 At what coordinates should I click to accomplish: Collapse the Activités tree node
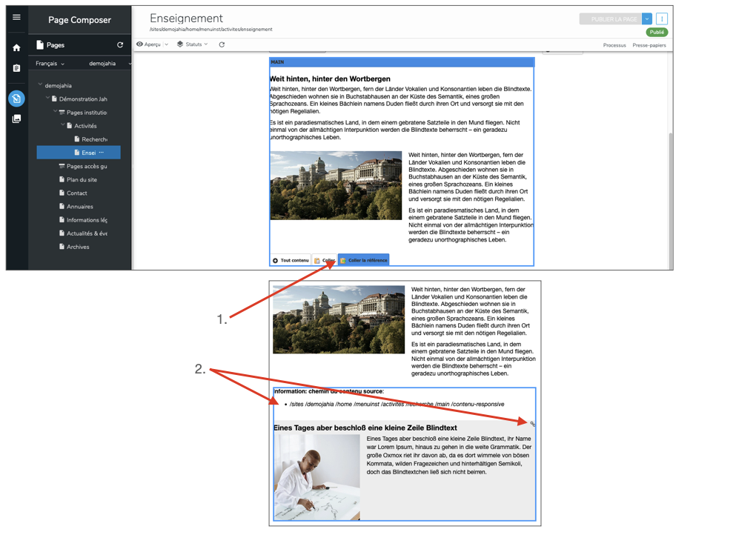(62, 126)
